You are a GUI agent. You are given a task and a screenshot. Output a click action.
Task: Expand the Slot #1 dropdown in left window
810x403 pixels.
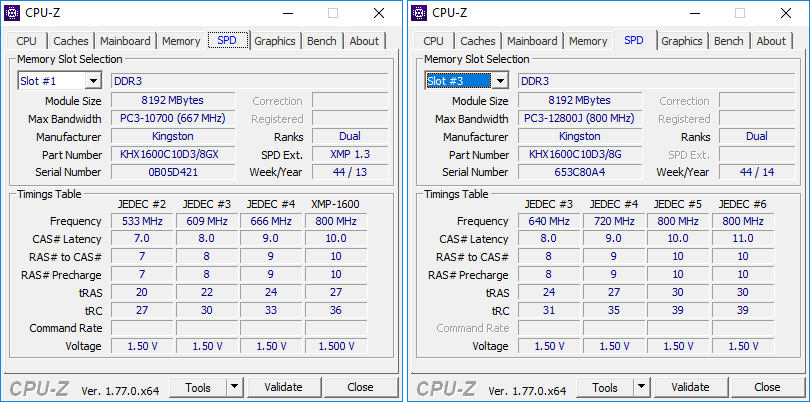(94, 81)
